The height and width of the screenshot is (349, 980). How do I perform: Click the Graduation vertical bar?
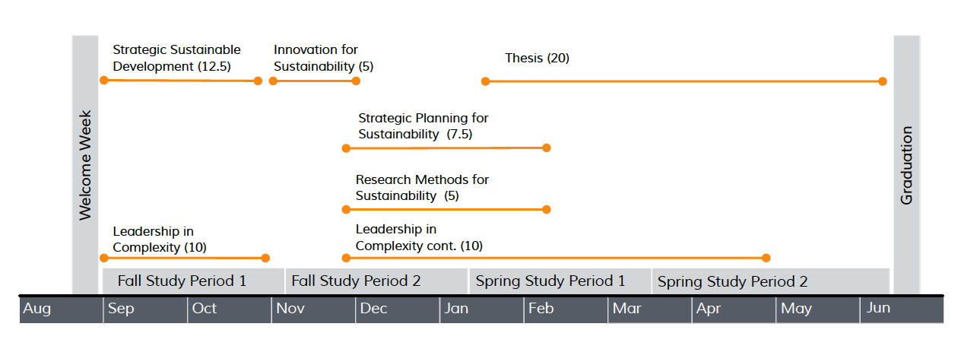tap(906, 164)
